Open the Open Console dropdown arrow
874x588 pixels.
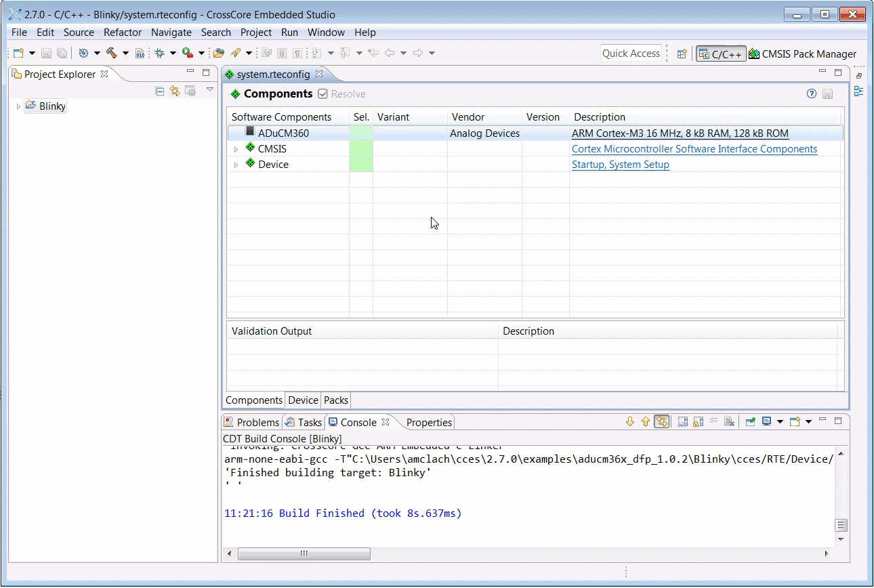[x=808, y=422]
